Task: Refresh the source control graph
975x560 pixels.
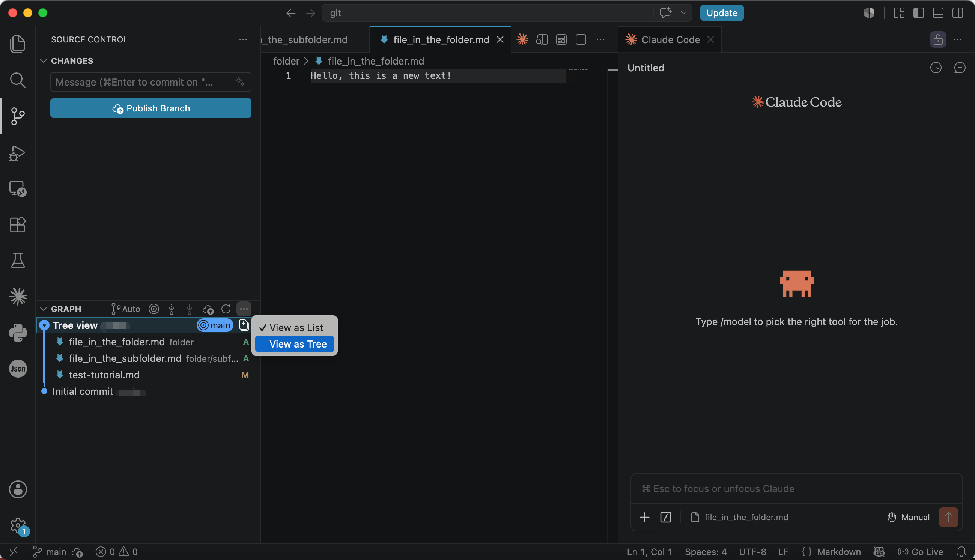Action: point(226,309)
